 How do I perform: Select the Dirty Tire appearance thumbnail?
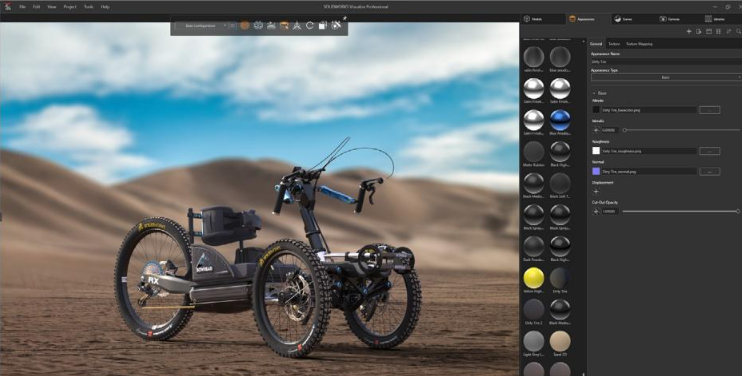click(x=560, y=278)
